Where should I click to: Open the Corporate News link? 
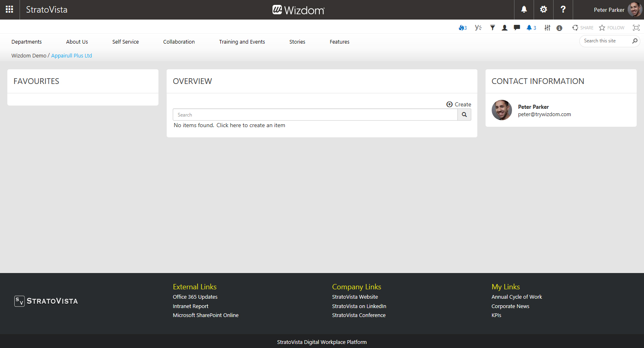[510, 306]
